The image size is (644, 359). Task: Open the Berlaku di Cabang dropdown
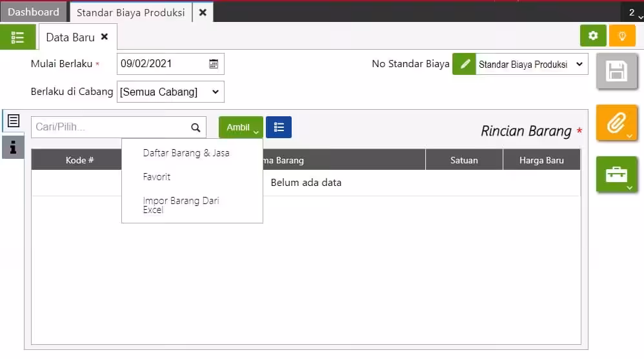coord(170,92)
